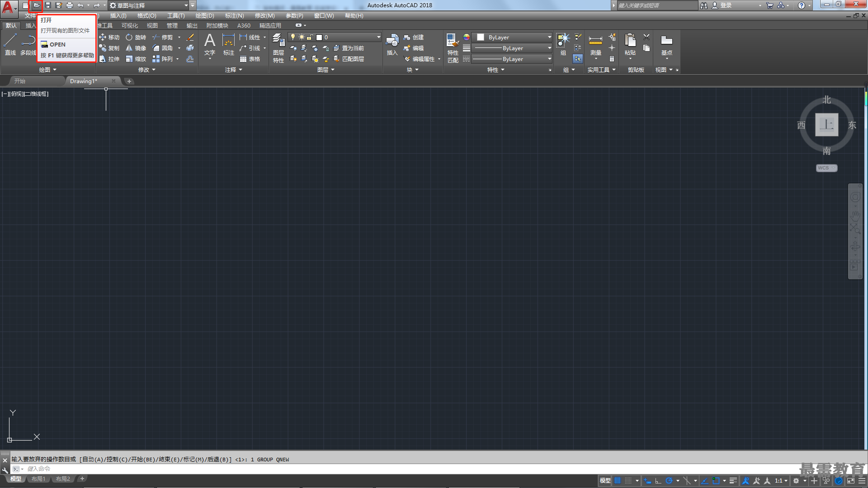Click the keyword search field in title bar
The image size is (868, 488).
click(657, 5)
